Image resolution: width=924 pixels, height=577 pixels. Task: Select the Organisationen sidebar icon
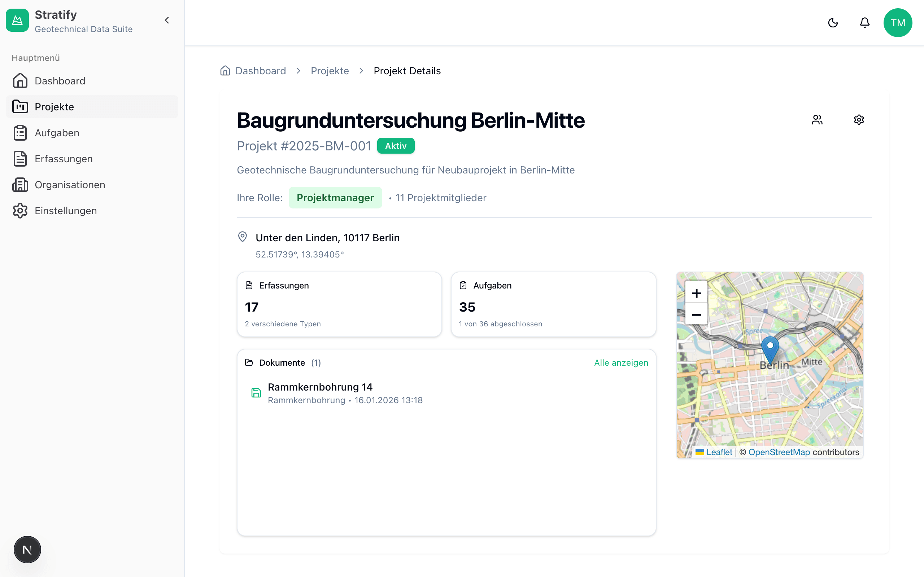coord(20,185)
